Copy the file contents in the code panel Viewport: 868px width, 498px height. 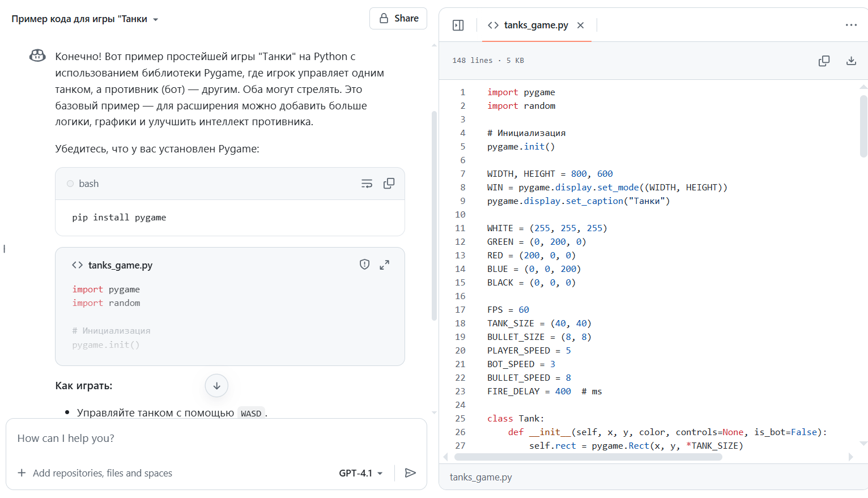coord(824,61)
